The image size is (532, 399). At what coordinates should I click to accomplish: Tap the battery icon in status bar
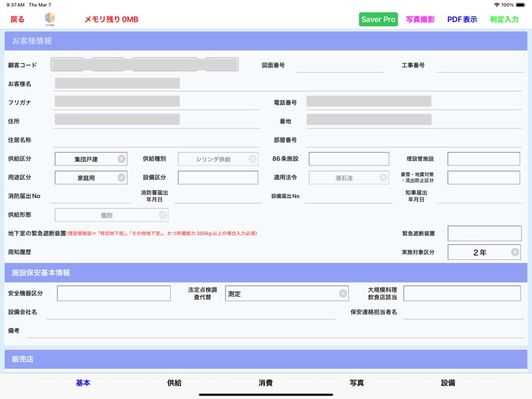pyautogui.click(x=521, y=5)
